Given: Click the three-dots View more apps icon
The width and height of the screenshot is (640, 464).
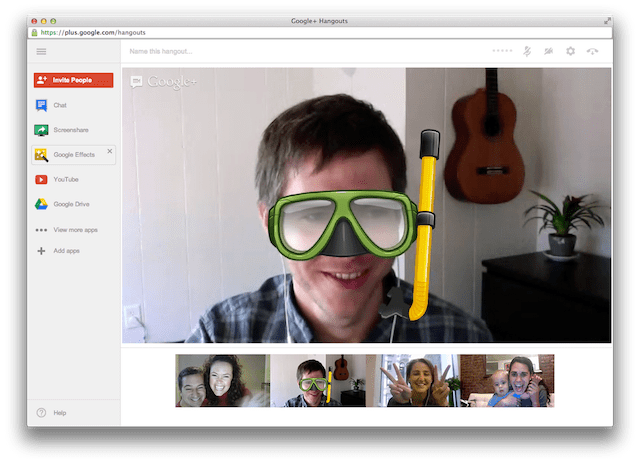Looking at the screenshot, I should tap(41, 230).
